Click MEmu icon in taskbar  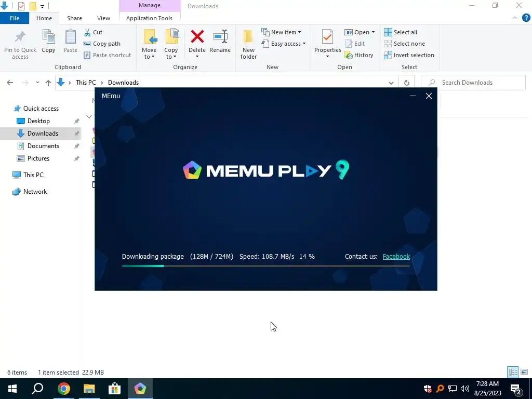click(140, 389)
